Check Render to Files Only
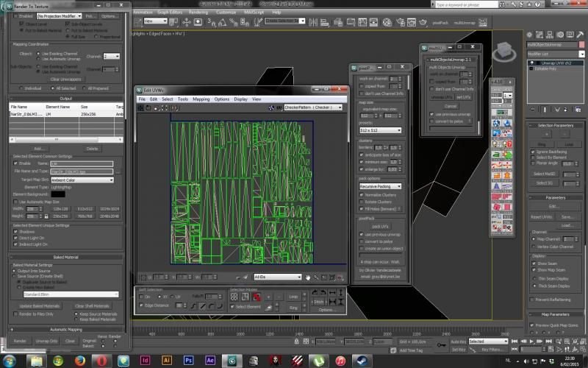The height and width of the screenshot is (368, 588). pos(15,314)
